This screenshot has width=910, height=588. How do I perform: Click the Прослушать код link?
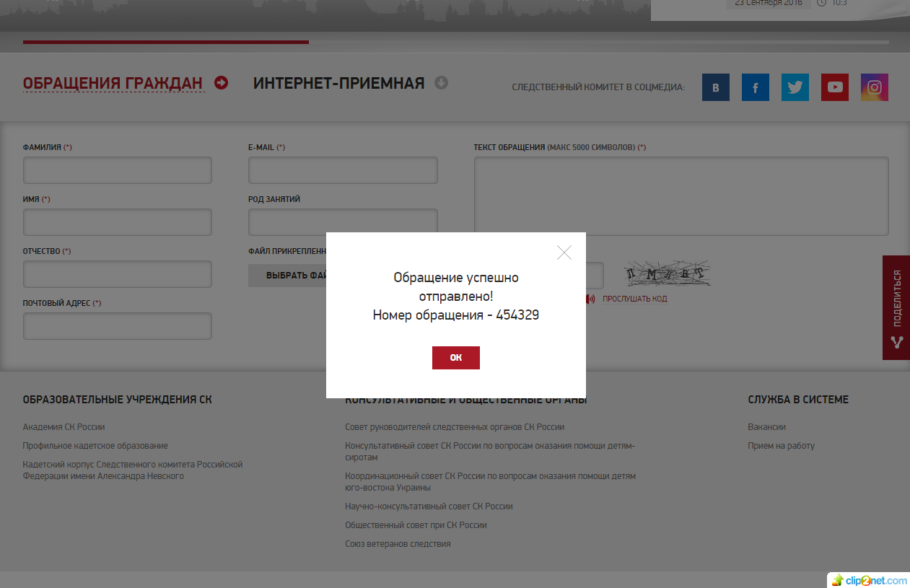click(x=634, y=299)
